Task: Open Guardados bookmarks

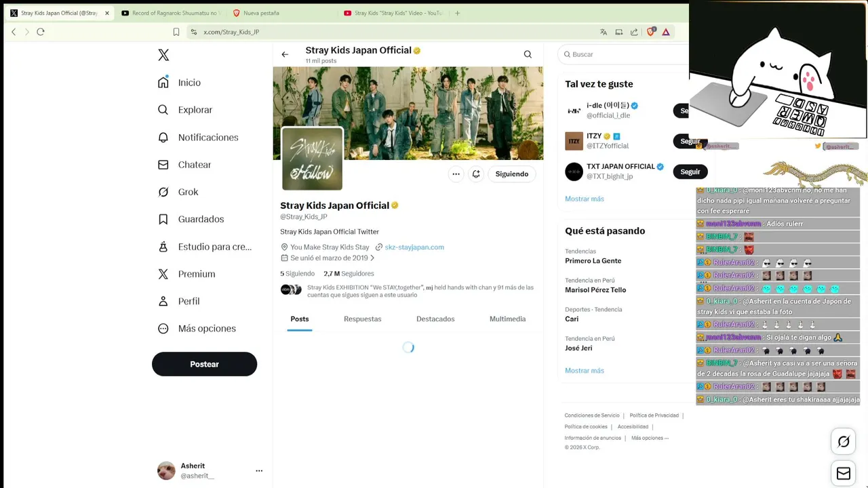Action: click(x=191, y=219)
